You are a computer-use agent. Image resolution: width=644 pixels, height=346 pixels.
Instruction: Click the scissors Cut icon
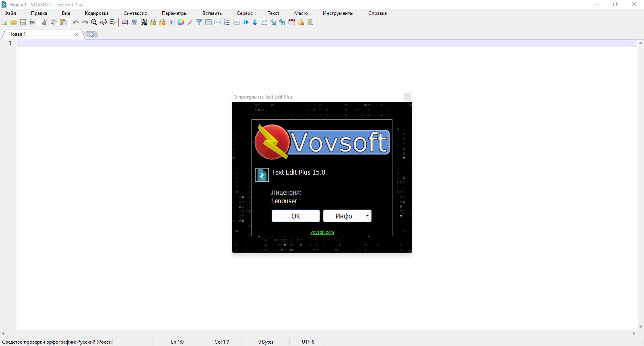point(45,22)
